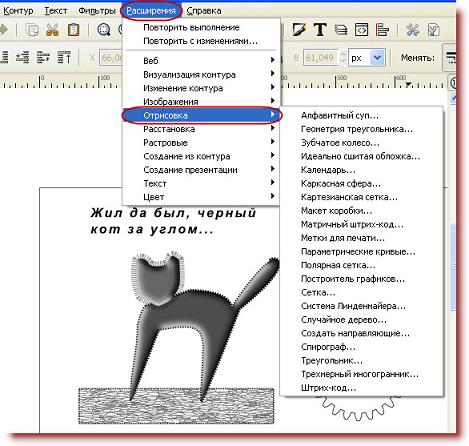Choose Геометрия треугольника…

click(x=362, y=129)
